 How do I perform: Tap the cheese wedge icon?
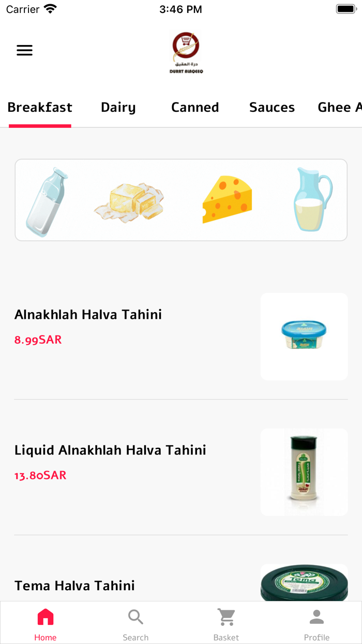point(227,199)
